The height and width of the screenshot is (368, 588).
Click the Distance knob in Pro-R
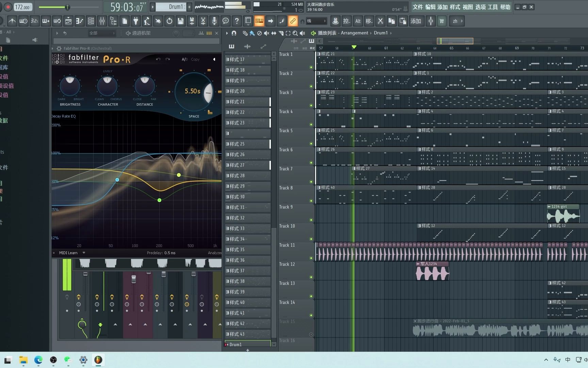tap(145, 86)
